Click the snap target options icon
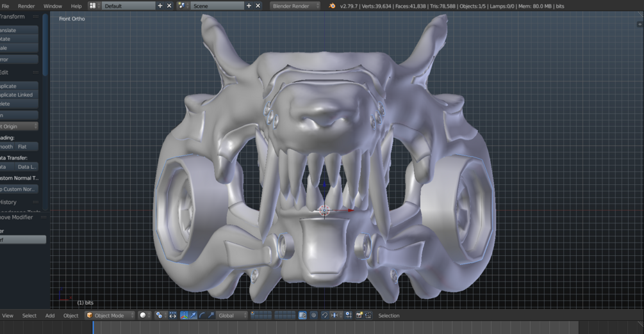The image size is (644, 334). (349, 315)
